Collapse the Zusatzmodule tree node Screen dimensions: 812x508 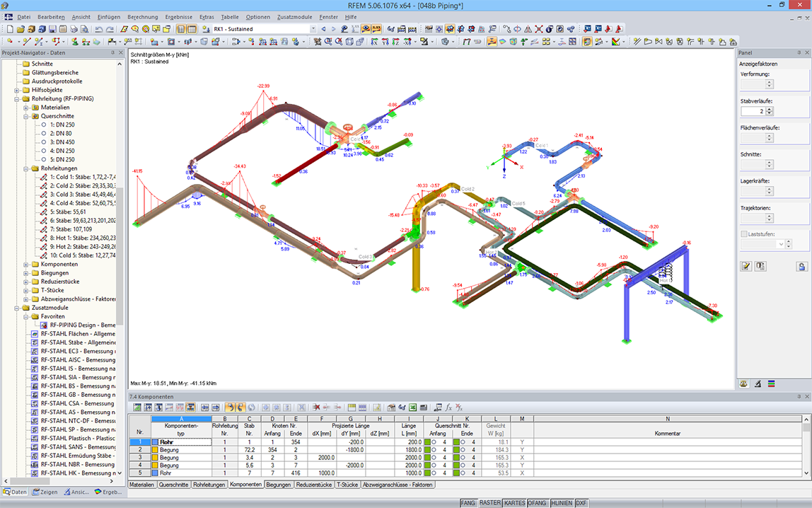pyautogui.click(x=16, y=308)
